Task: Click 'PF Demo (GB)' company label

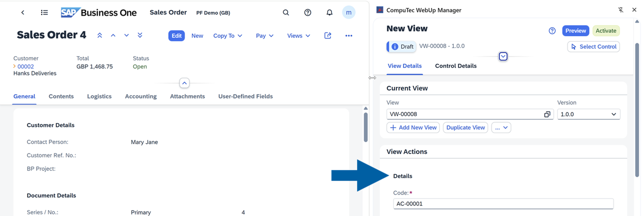Action: click(213, 13)
